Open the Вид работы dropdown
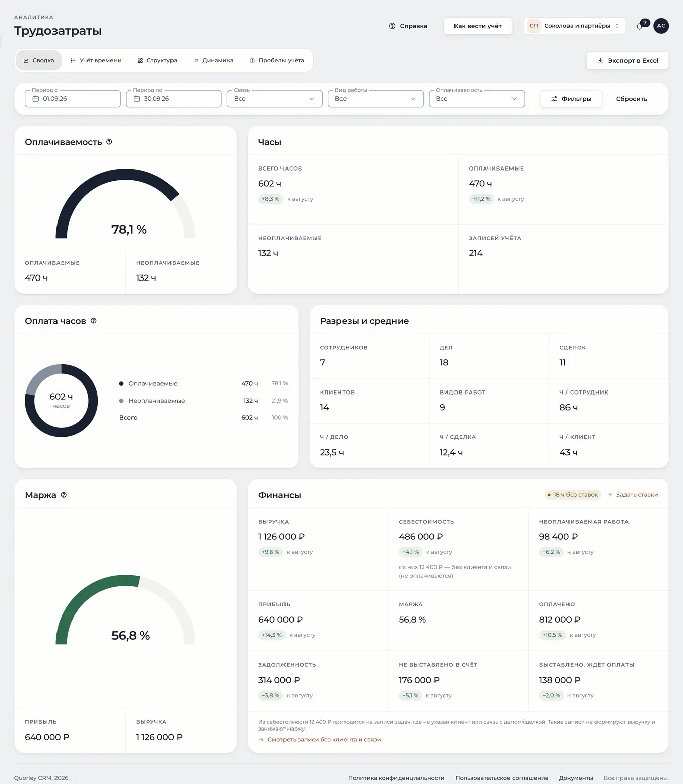 376,99
